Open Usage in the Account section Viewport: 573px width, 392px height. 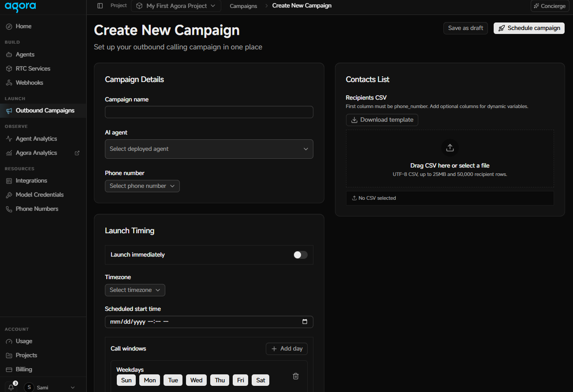click(x=43, y=341)
